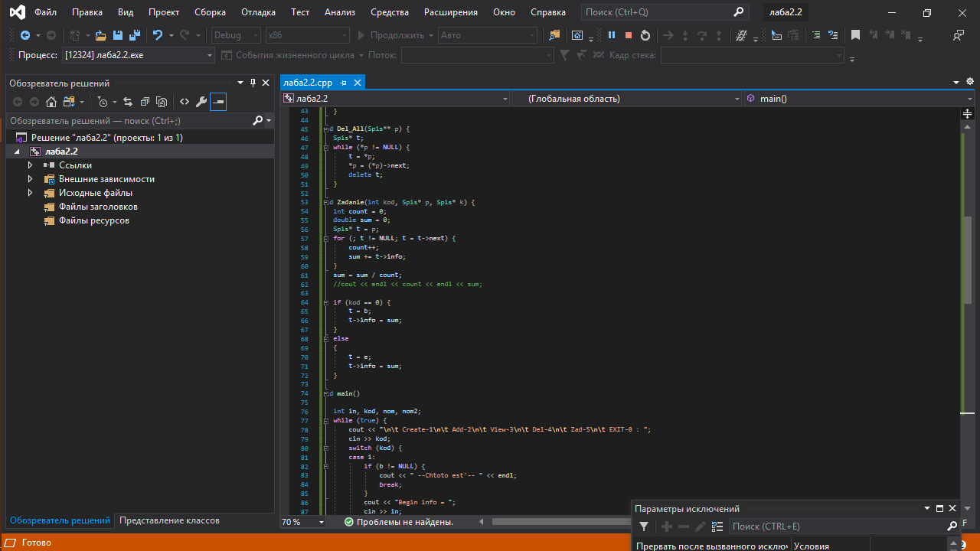Toggle the Preview Selected Items button
Viewport: 980px width, 551px height.
(x=218, y=102)
